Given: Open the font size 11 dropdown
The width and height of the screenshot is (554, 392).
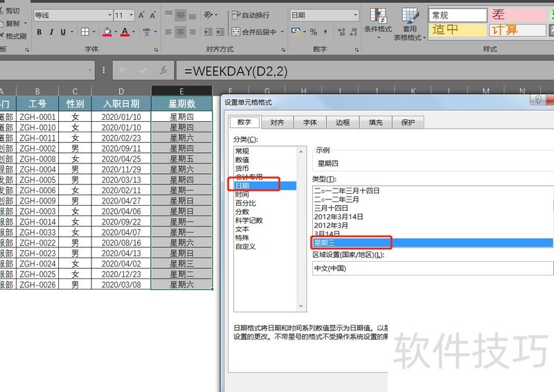Looking at the screenshot, I should (131, 15).
